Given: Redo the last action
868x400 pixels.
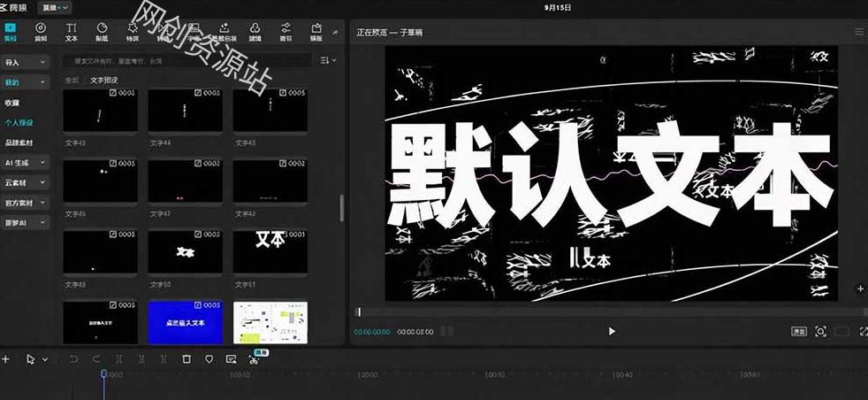Looking at the screenshot, I should (x=96, y=359).
